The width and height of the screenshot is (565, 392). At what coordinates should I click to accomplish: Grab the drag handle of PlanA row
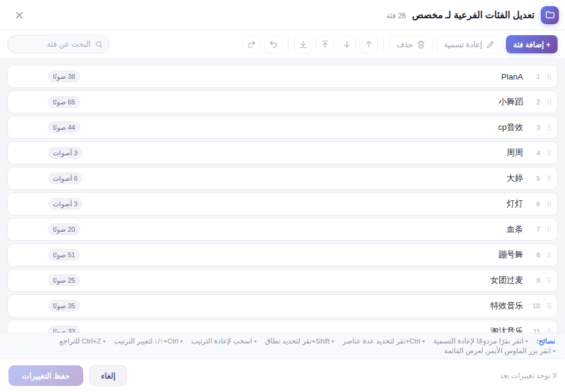click(549, 76)
